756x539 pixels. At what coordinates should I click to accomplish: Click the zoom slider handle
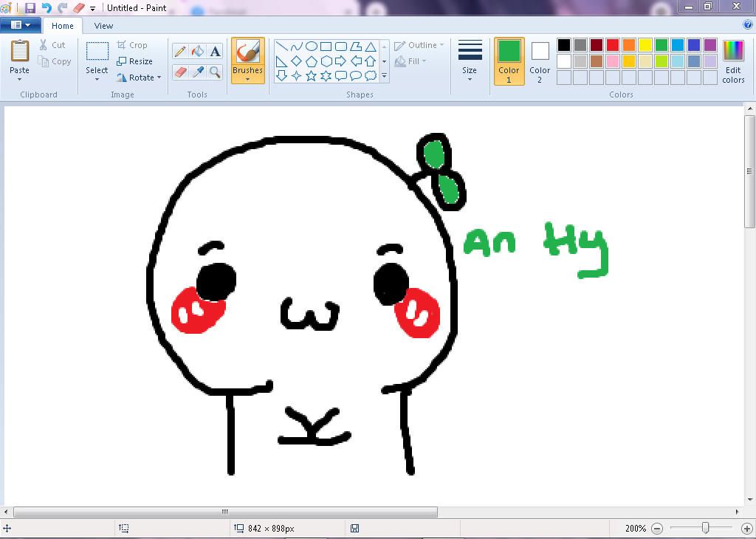[705, 528]
